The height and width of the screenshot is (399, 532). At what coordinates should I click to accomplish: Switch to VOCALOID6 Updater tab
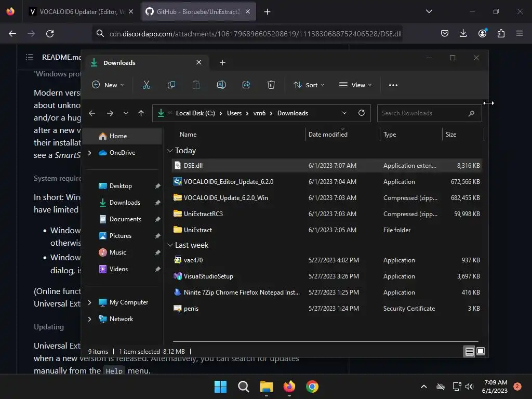point(82,11)
